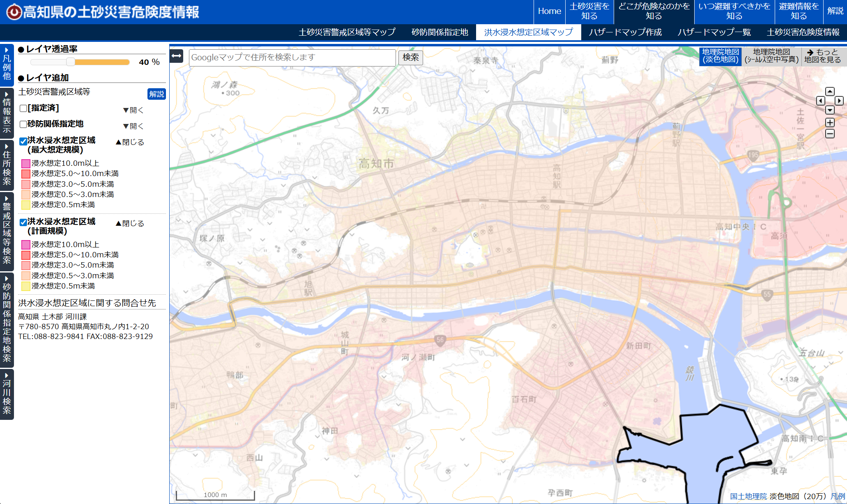Click the sidebar collapse double-arrow icon
Screen dimensions: 847x504
point(177,56)
